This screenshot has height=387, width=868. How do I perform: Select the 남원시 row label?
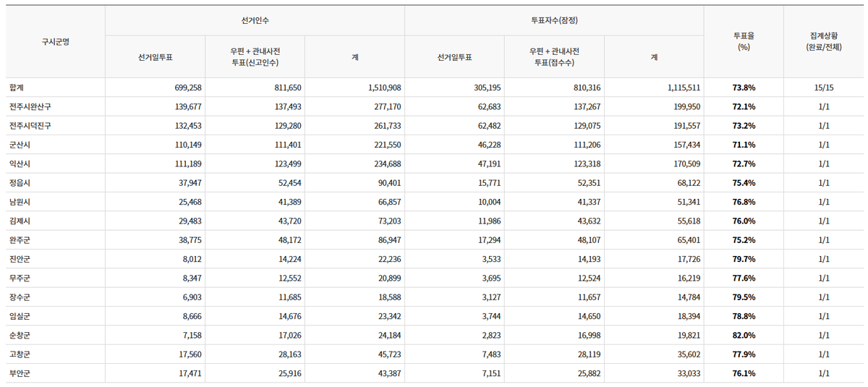point(20,202)
